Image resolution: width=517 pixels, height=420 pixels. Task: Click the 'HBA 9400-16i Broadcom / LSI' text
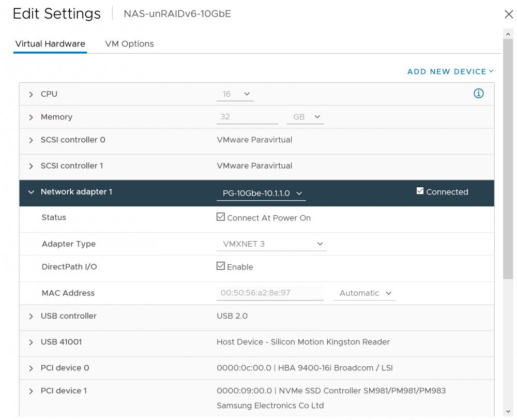336,368
